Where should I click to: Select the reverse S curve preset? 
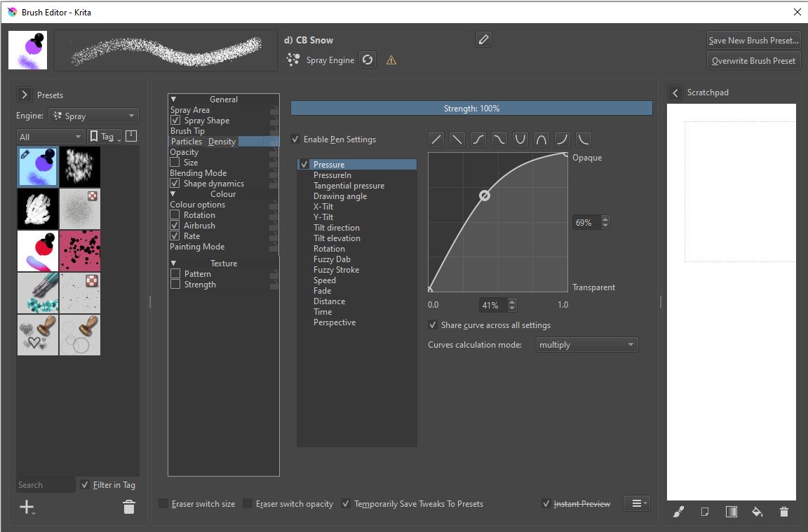tap(499, 139)
